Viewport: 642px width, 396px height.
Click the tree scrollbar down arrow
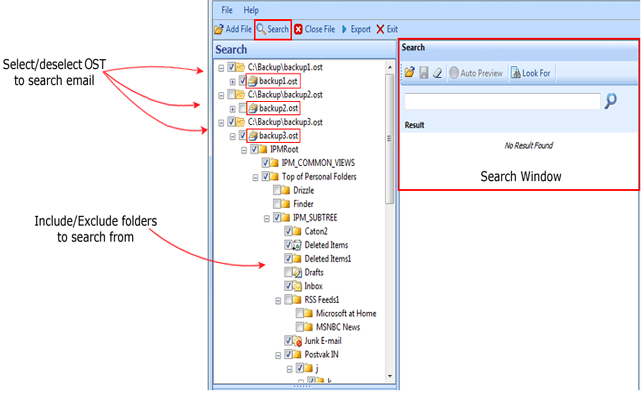[x=390, y=376]
